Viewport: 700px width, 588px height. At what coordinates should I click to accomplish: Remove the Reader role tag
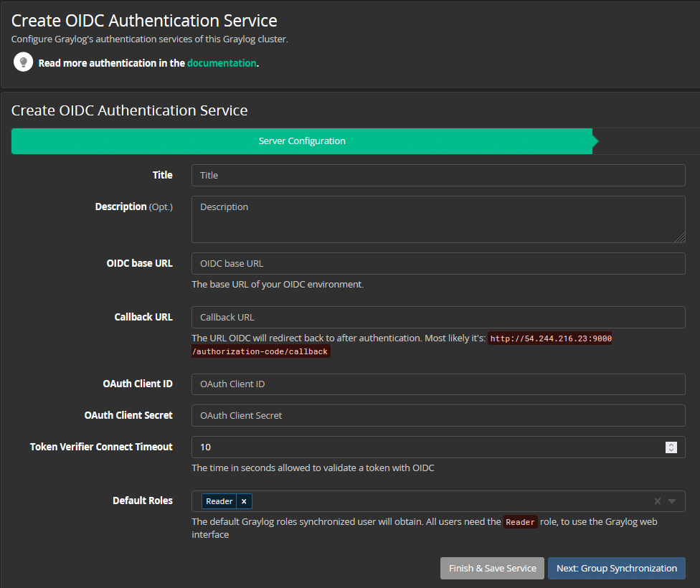tap(244, 501)
